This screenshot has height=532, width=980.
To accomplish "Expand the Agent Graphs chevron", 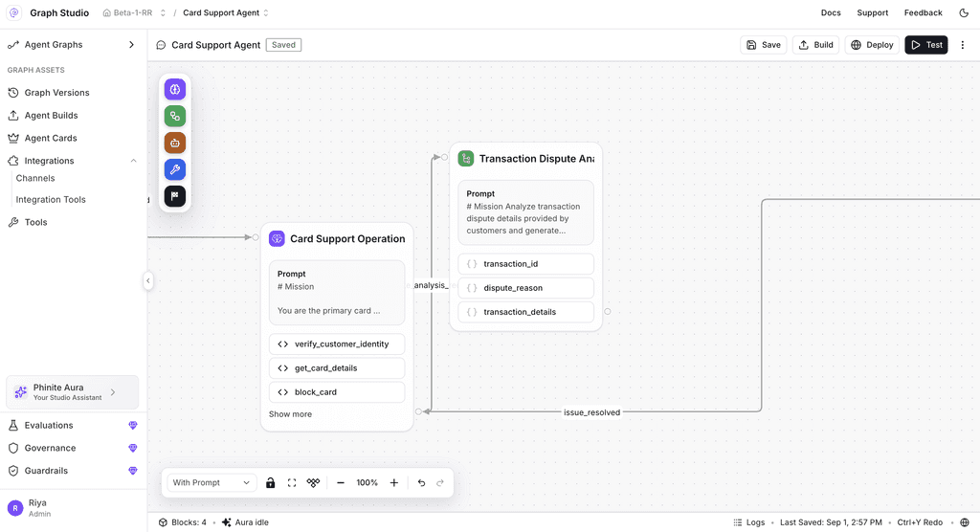I will coord(131,45).
